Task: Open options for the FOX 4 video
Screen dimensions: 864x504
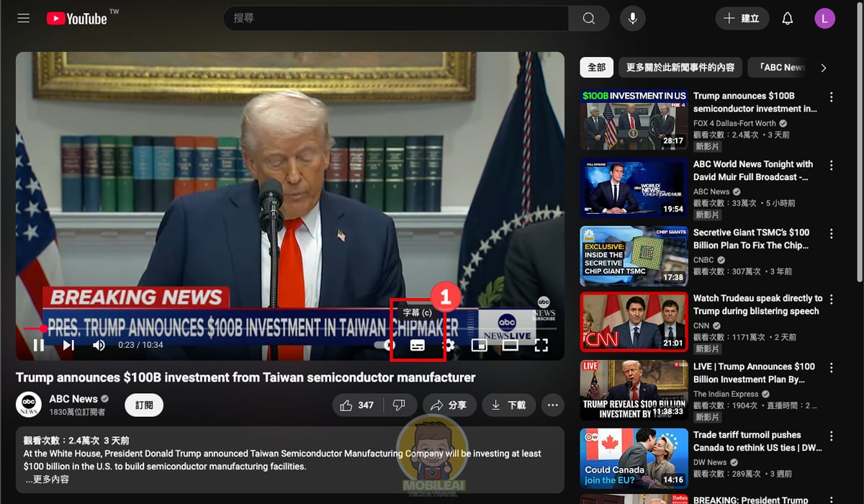Action: pos(832,97)
